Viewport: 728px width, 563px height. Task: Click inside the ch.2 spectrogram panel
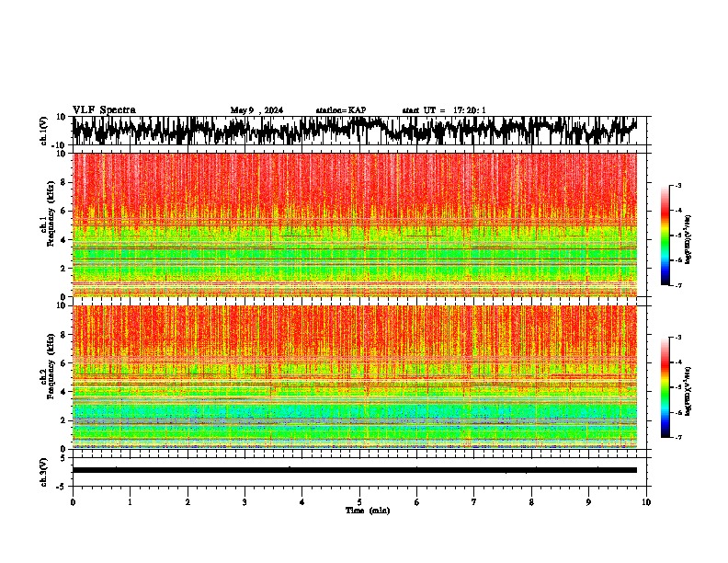355,377
